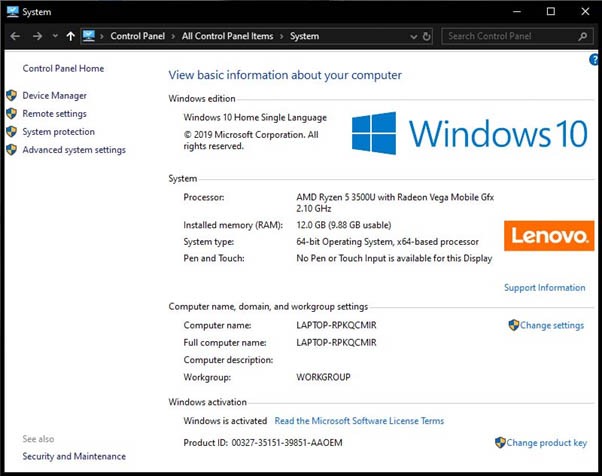Close the System window
The height and width of the screenshot is (476, 602).
click(585, 12)
